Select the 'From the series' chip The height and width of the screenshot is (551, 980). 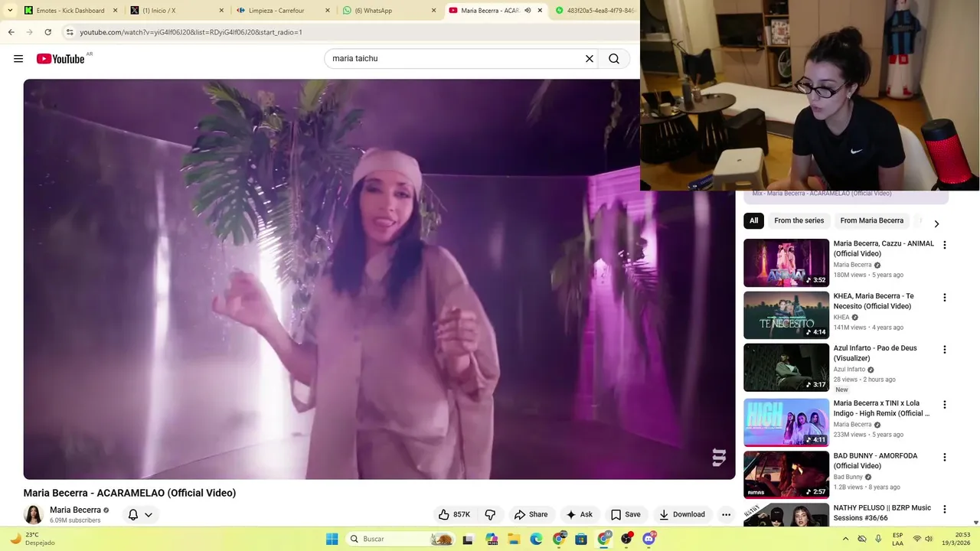(799, 220)
